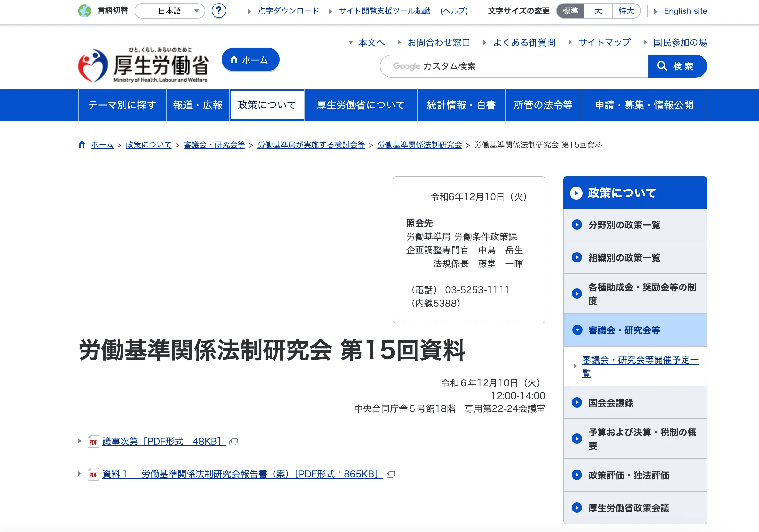Open the 統計情報・白書 menu
The width and height of the screenshot is (759, 532).
[461, 105]
